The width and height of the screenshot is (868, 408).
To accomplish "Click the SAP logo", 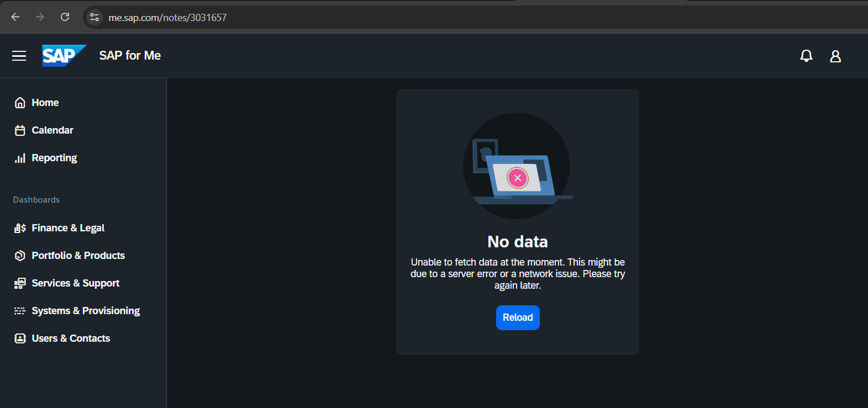I will pyautogui.click(x=64, y=56).
